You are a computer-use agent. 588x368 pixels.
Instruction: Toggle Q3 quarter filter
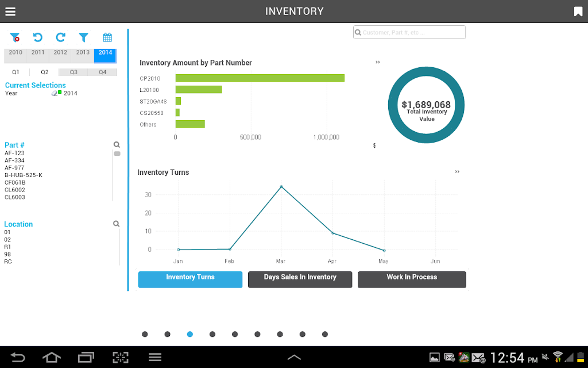pos(73,72)
